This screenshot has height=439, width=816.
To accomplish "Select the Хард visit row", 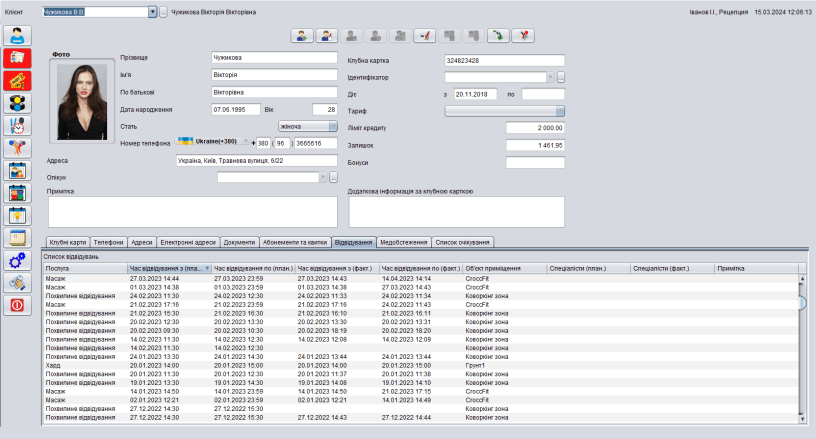I will [421, 365].
